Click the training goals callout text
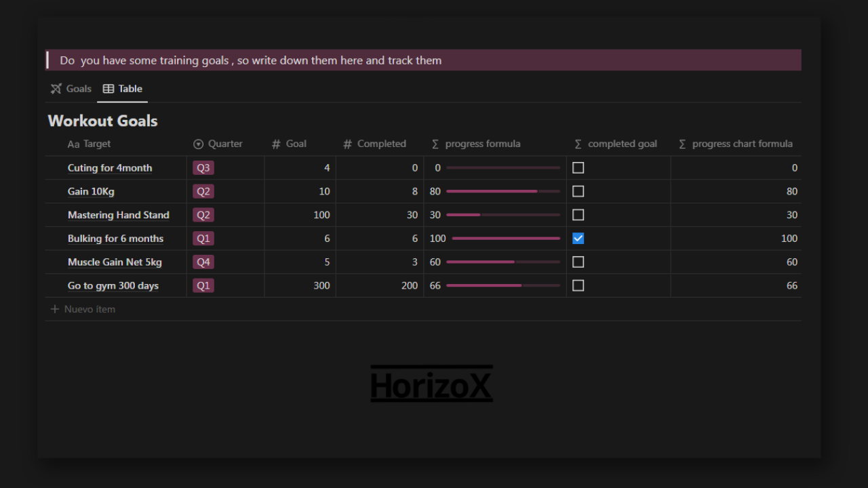Viewport: 868px width, 488px height. [x=251, y=60]
